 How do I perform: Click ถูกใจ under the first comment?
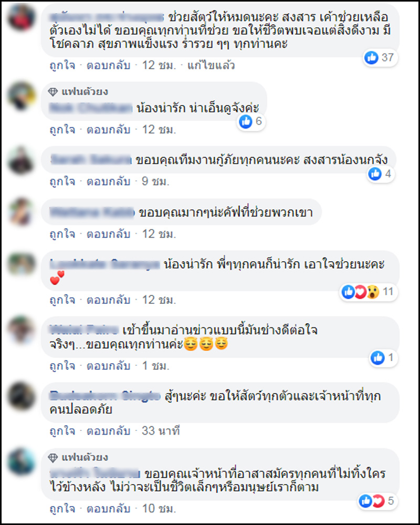pyautogui.click(x=62, y=65)
